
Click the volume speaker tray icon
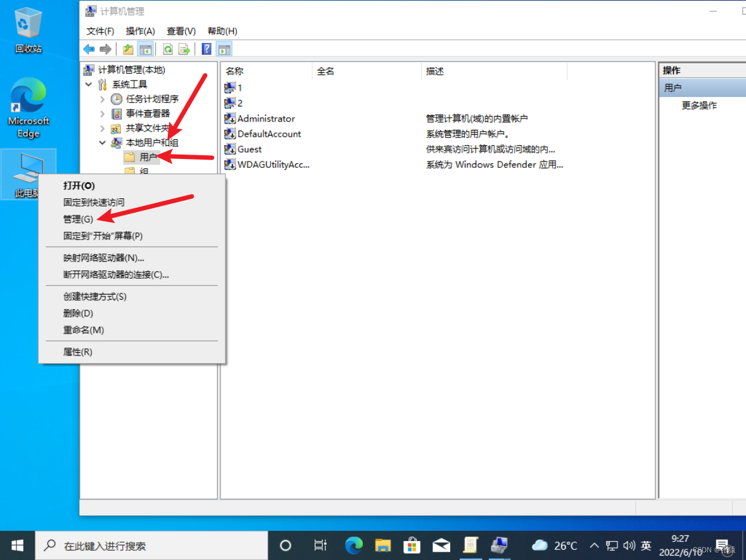pyautogui.click(x=629, y=545)
